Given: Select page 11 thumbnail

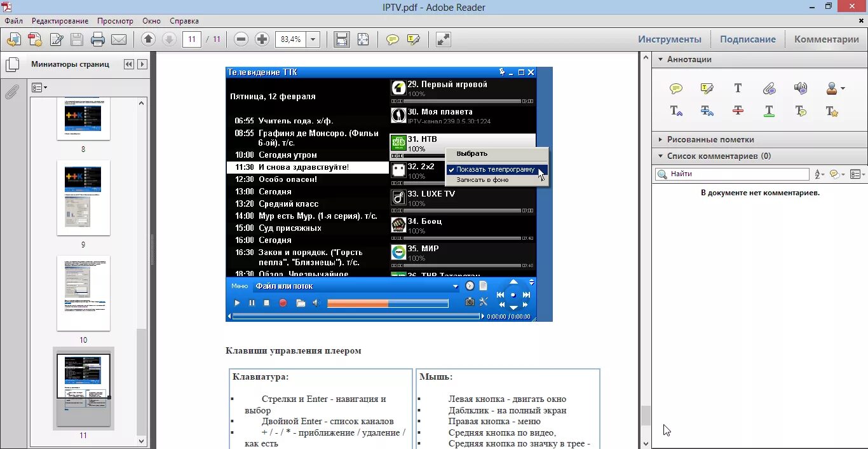Looking at the screenshot, I should [x=83, y=389].
